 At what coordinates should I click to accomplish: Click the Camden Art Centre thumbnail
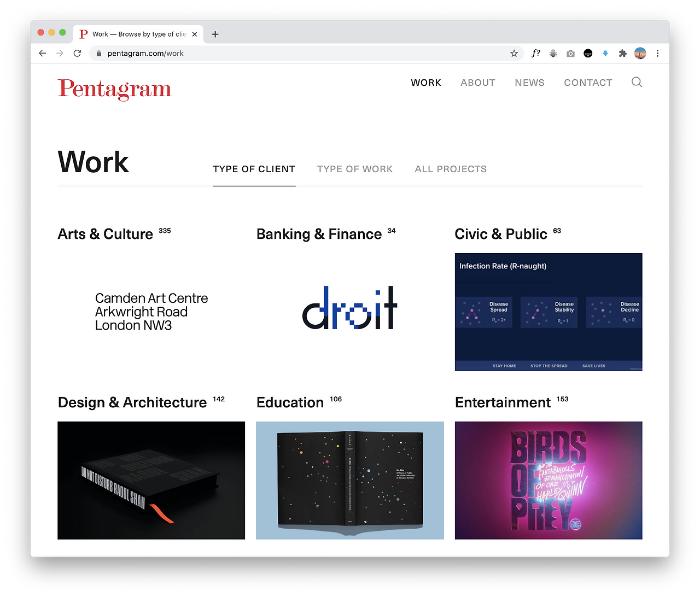click(x=151, y=312)
